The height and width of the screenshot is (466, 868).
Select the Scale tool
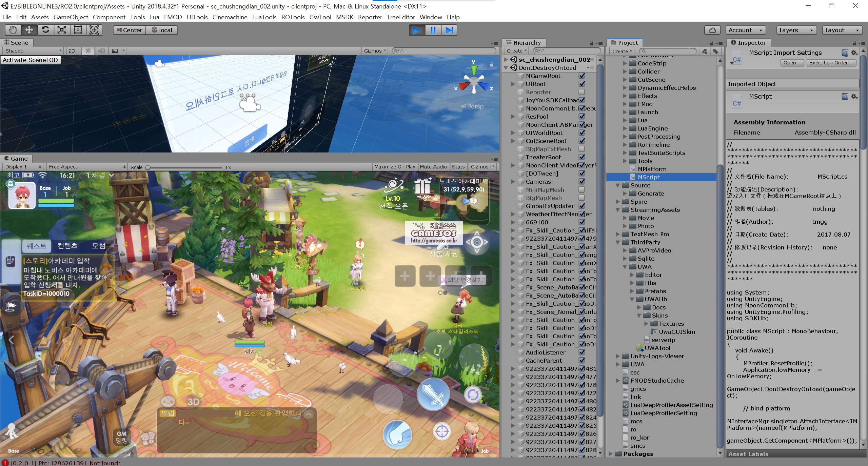(62, 30)
